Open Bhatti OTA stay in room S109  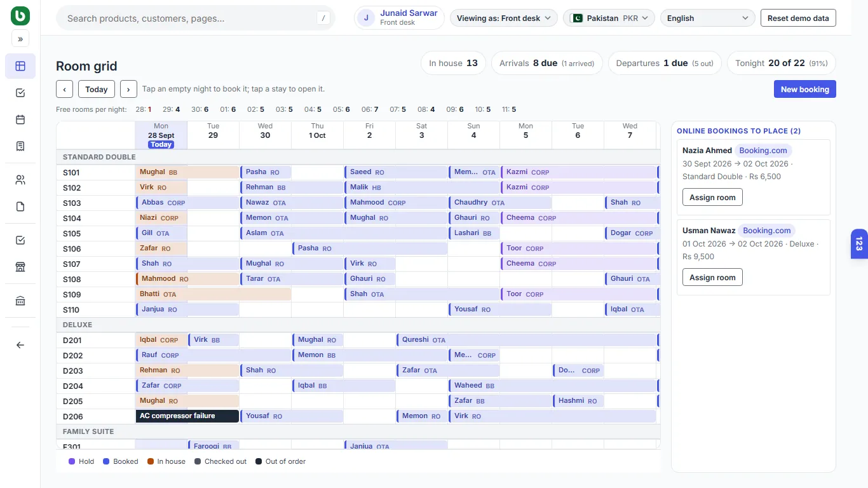coord(214,294)
